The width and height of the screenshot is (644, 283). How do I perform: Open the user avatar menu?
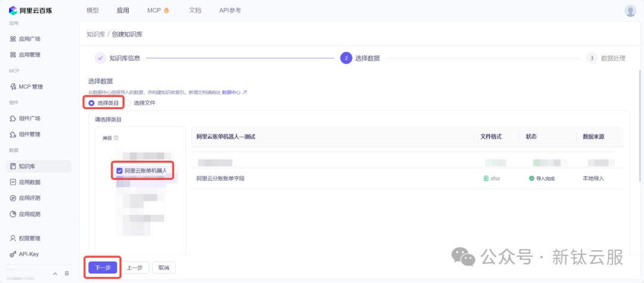coord(630,11)
